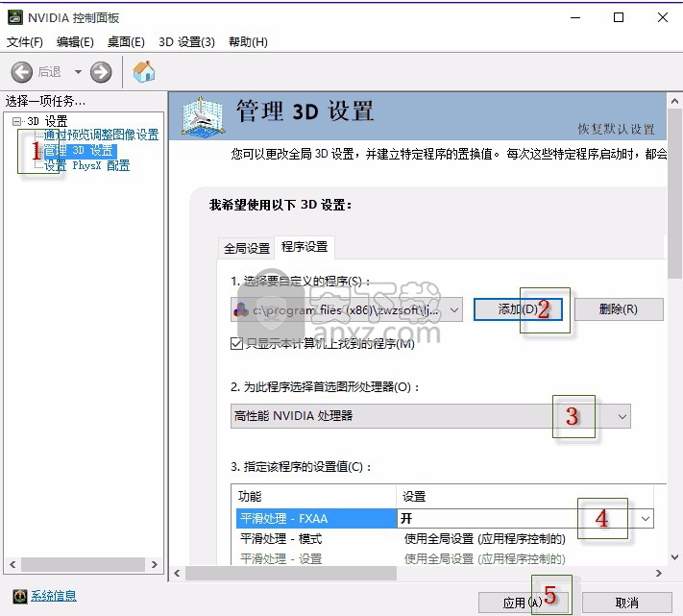Open the 系统信息 link

(x=53, y=596)
